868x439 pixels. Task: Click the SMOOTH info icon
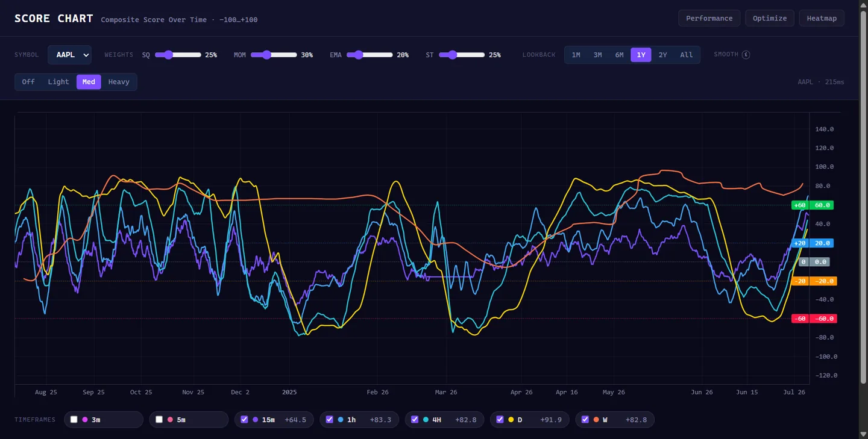tap(746, 55)
